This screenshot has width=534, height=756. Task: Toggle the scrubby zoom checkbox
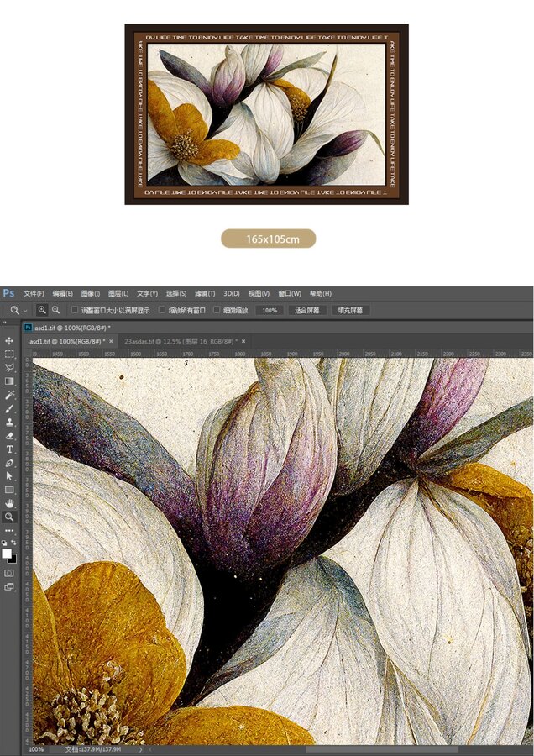pos(217,310)
